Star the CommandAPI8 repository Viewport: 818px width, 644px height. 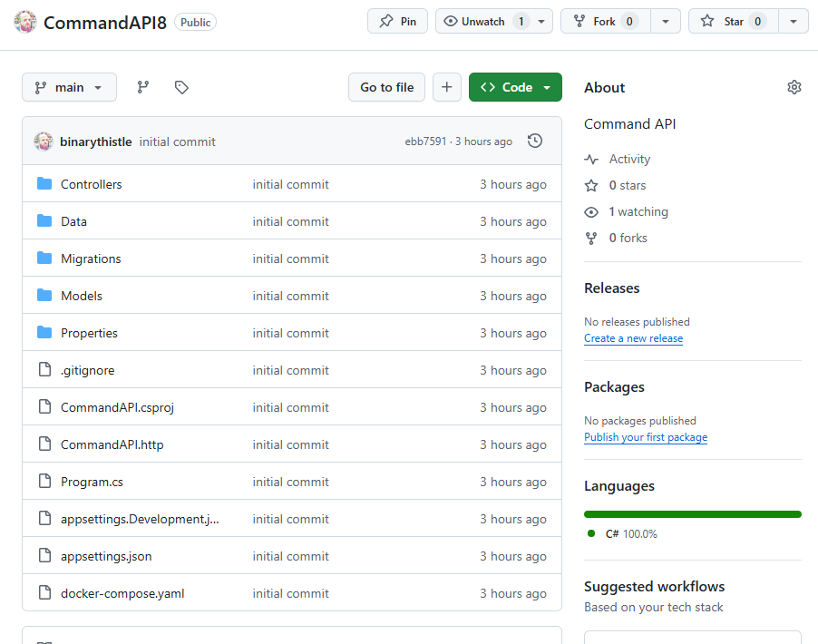[x=734, y=22]
